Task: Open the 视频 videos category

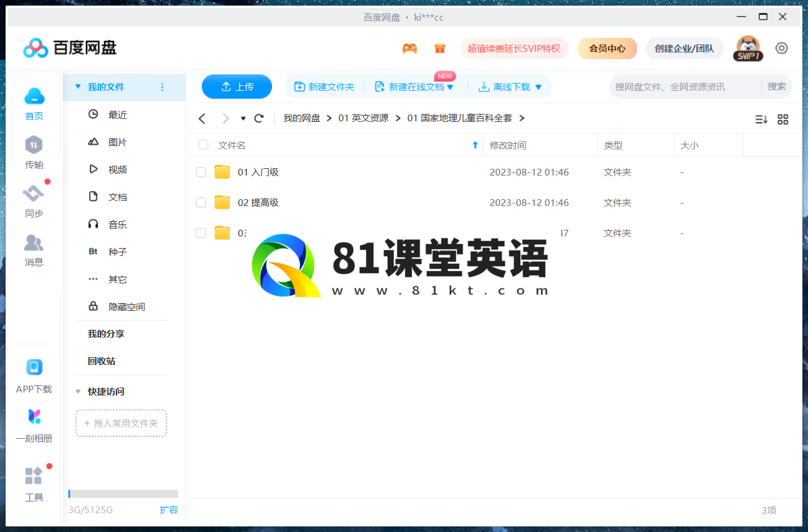Action: (118, 169)
